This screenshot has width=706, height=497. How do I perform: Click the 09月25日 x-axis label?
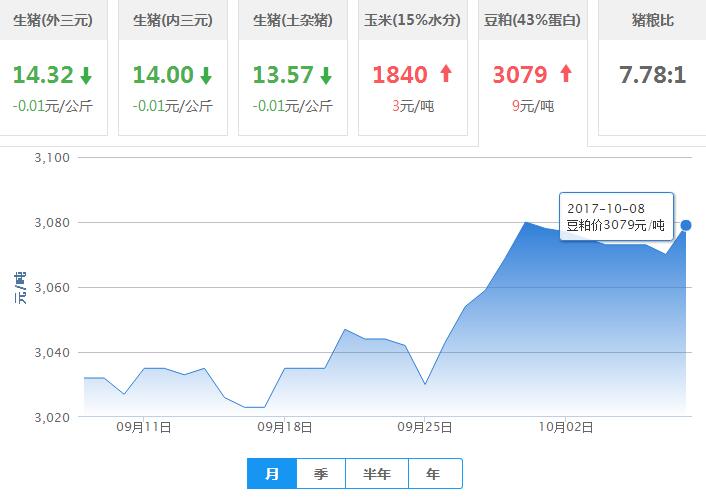[425, 427]
